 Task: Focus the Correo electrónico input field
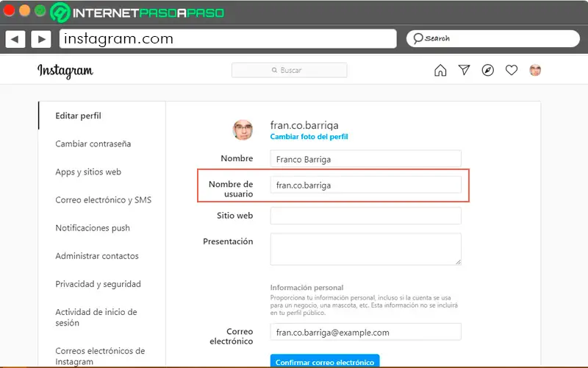[365, 332]
